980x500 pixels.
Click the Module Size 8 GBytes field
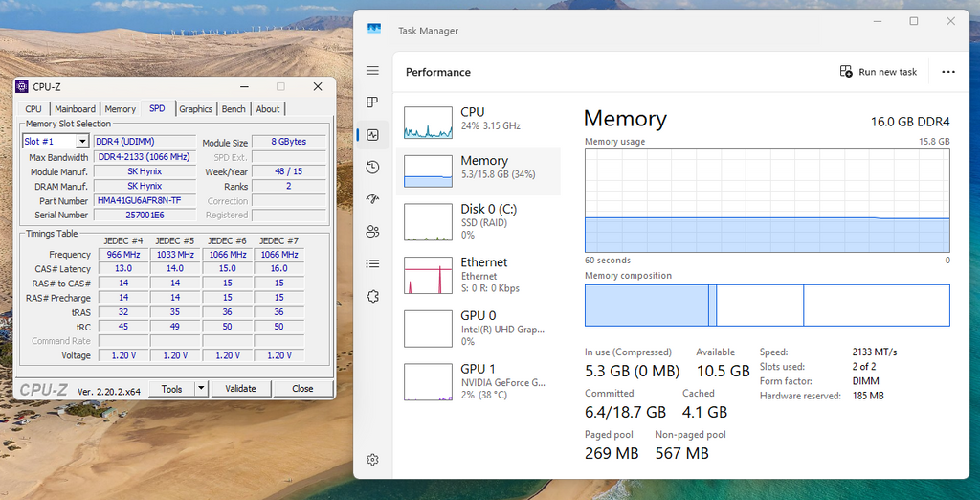pos(289,142)
